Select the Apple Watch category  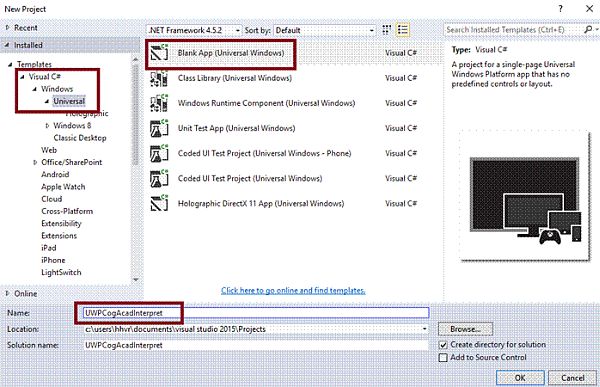63,187
